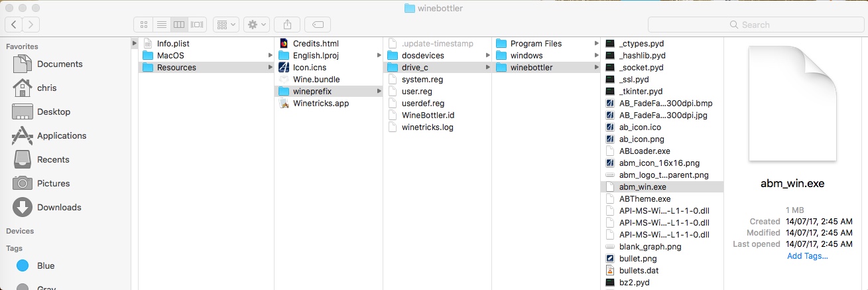The width and height of the screenshot is (868, 290).
Task: Open the Action gear menu
Action: [256, 25]
